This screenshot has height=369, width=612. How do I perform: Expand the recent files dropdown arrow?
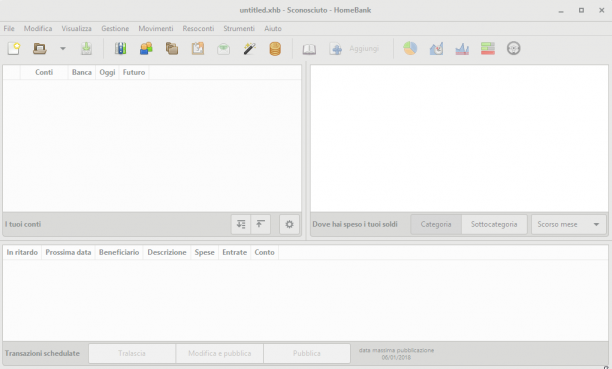62,49
